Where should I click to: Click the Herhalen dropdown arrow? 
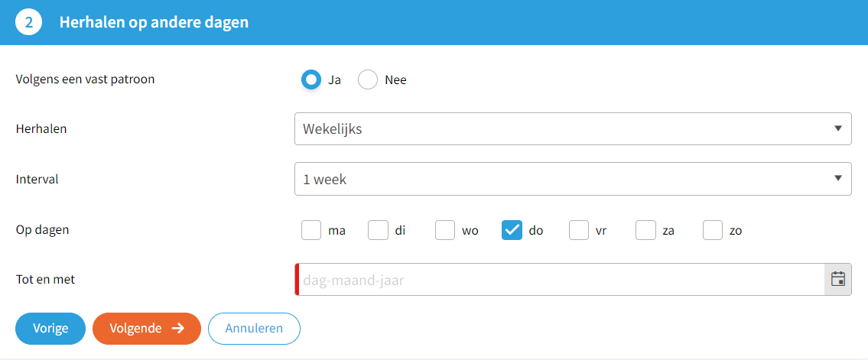[838, 129]
